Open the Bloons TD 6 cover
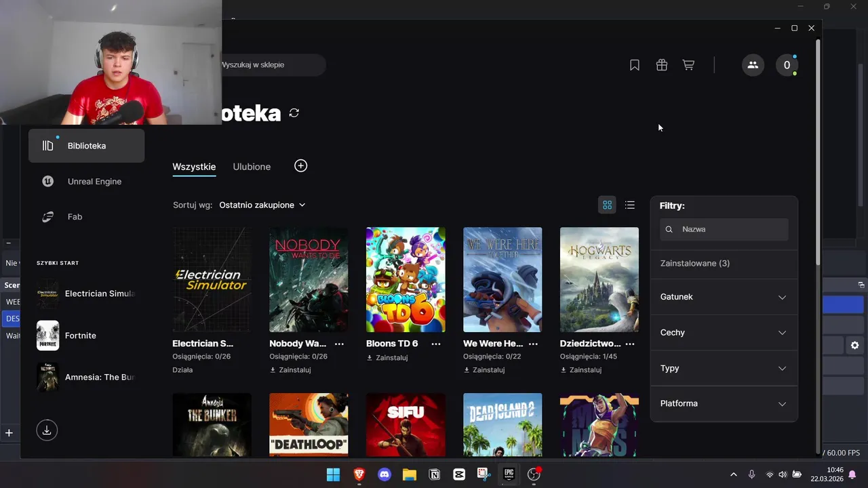The width and height of the screenshot is (868, 488). (406, 279)
